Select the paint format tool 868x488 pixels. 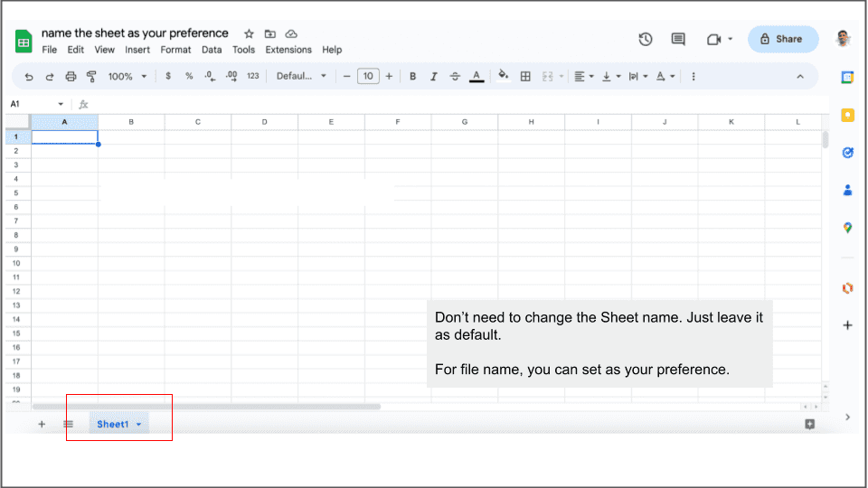91,77
